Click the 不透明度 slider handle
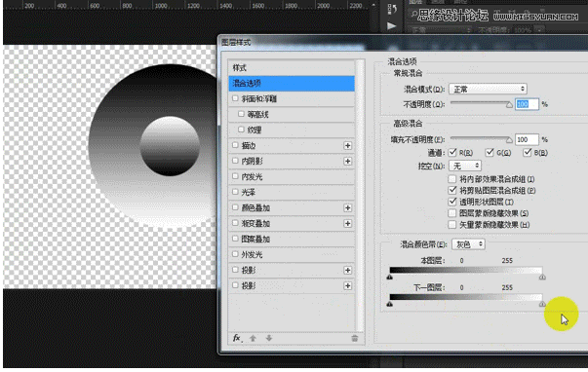Image resolution: width=588 pixels, height=372 pixels. pos(509,105)
